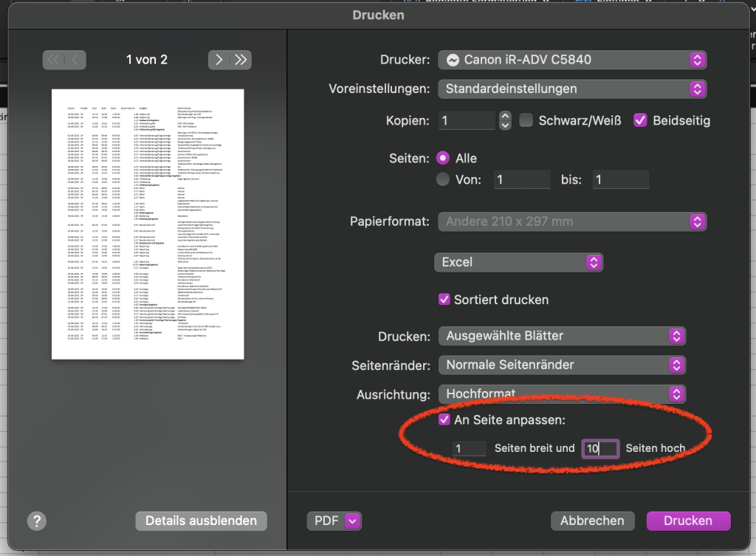Open the PDF dropdown arrow
The image size is (756, 556).
click(x=352, y=521)
